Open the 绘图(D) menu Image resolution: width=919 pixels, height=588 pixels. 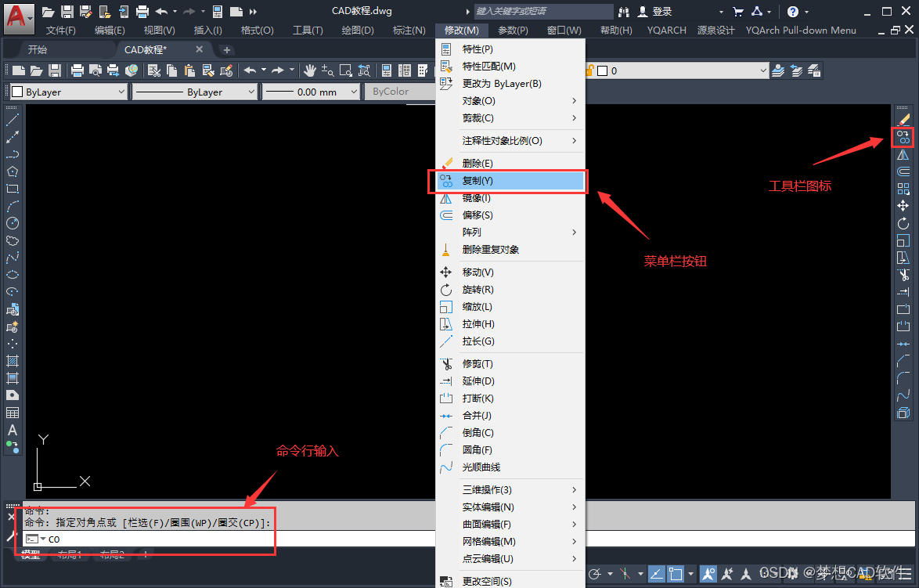point(358,30)
